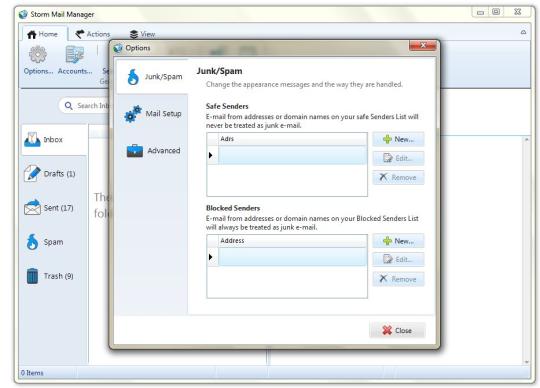Click the Address column header
The width and height of the screenshot is (540, 388).
(292, 241)
